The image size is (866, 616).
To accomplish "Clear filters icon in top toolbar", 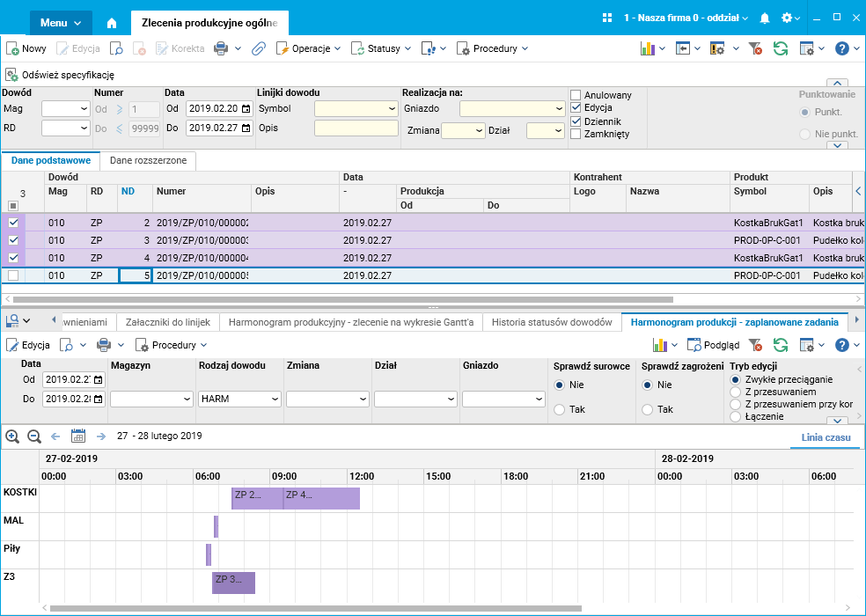I will [755, 48].
